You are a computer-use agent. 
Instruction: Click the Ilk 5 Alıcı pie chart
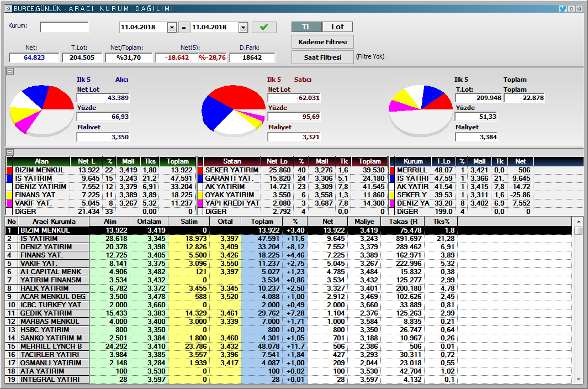point(41,111)
